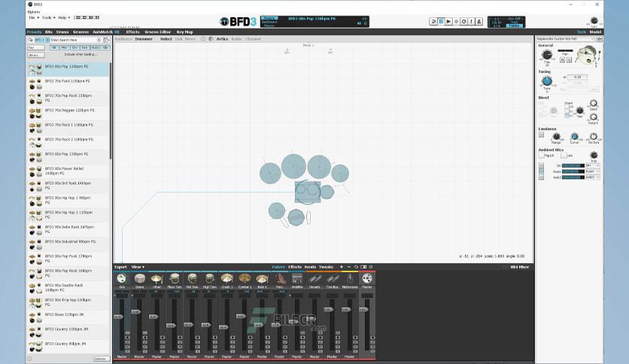Switch to the Kits tab
Screen dimensions: 629x364
tap(49, 32)
